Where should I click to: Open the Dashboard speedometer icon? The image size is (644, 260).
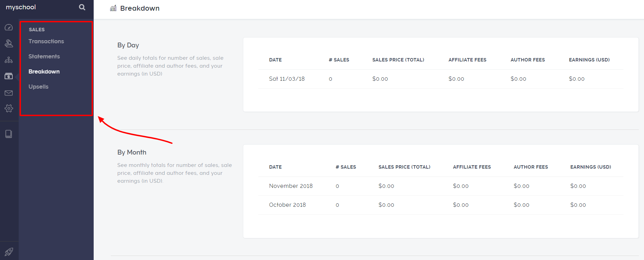point(9,27)
